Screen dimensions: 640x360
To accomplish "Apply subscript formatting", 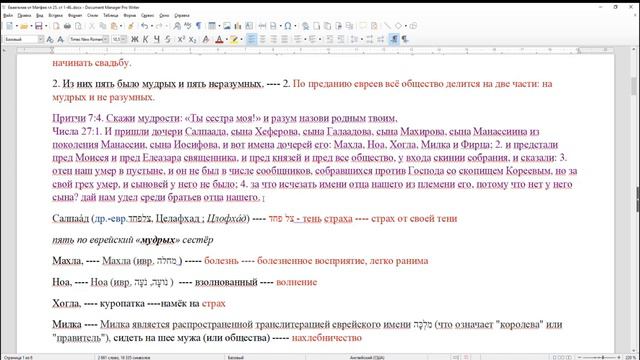I will 192,39.
